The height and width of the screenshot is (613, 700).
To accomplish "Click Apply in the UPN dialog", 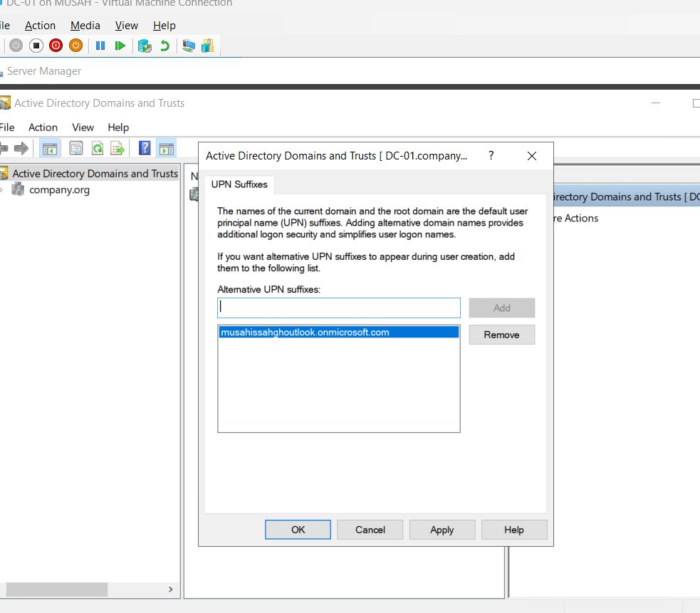I will tap(442, 530).
